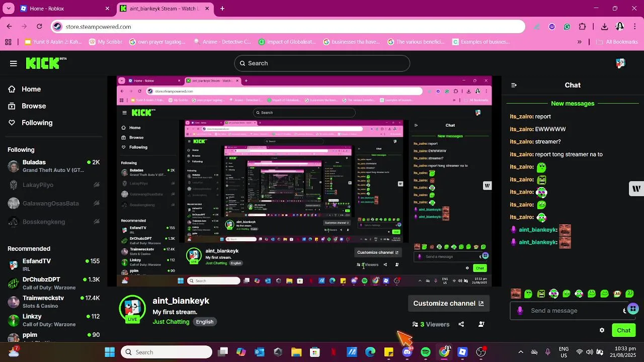This screenshot has width=644, height=362.
Task: Open the clock showing 10:33 pm
Action: pyautogui.click(x=624, y=352)
